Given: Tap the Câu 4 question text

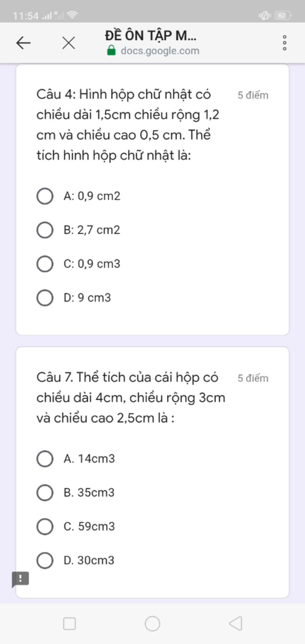Looking at the screenshot, I should click(128, 125).
